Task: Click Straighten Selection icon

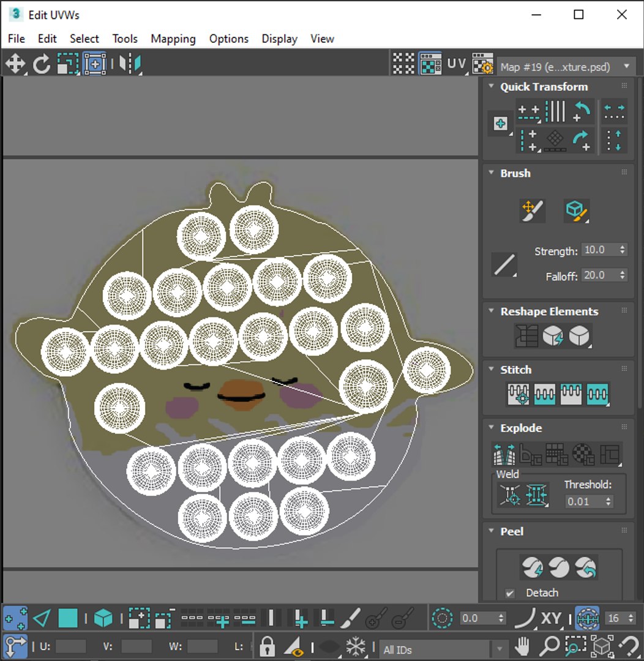Action: point(526,336)
